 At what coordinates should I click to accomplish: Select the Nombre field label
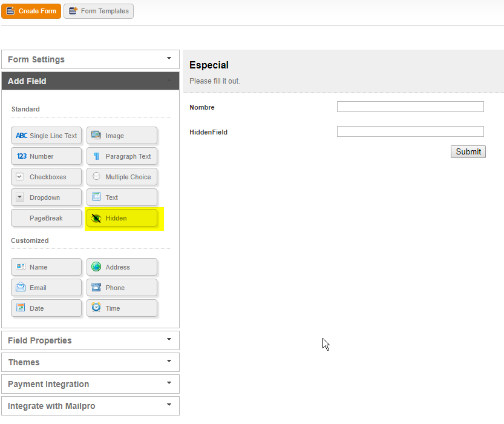click(x=202, y=107)
